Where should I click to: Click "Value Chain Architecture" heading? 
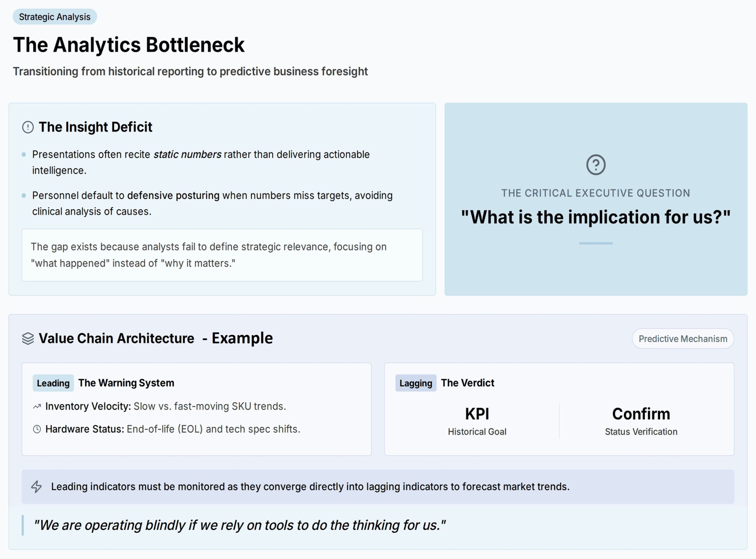[x=116, y=338]
